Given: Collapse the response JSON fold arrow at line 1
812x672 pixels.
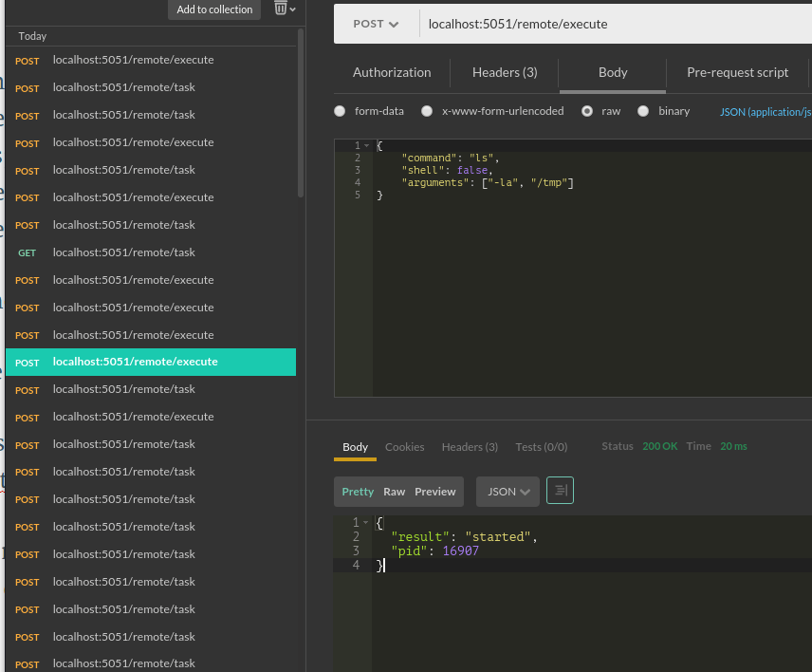Looking at the screenshot, I should (x=365, y=523).
